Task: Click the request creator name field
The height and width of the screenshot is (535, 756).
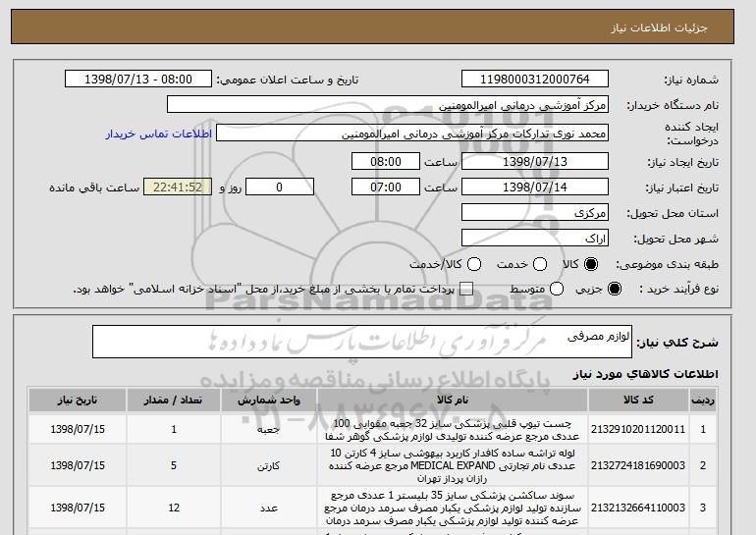Action: click(x=412, y=134)
